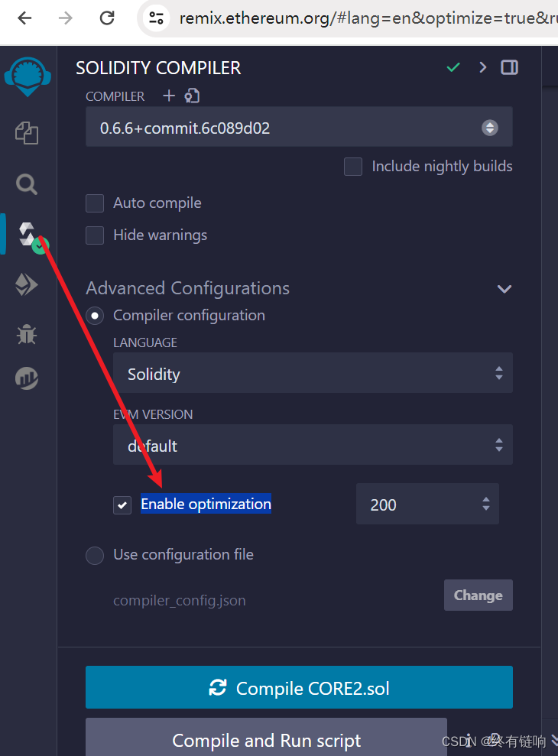Click the optimization runs 200 field
The width and height of the screenshot is (558, 756).
(x=420, y=505)
